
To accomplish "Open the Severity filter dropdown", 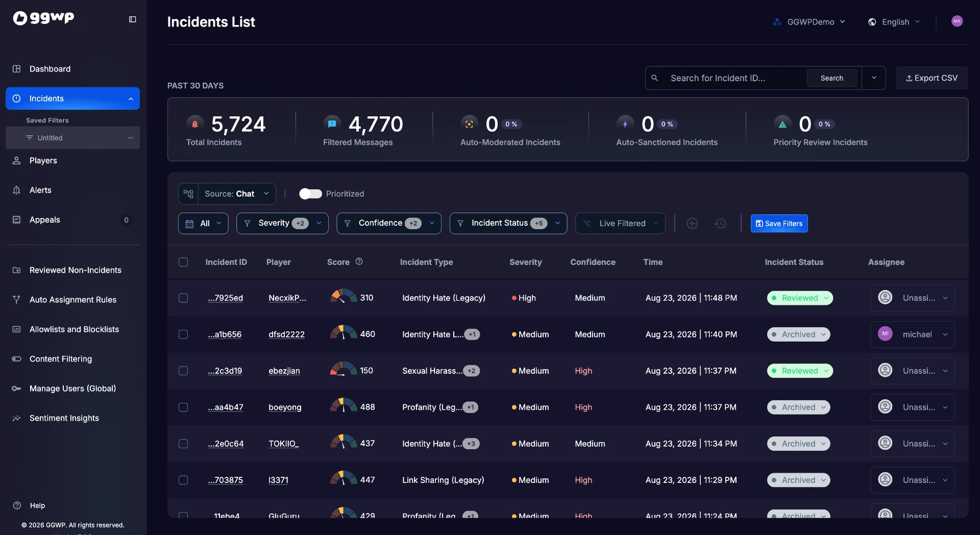I will pos(282,224).
